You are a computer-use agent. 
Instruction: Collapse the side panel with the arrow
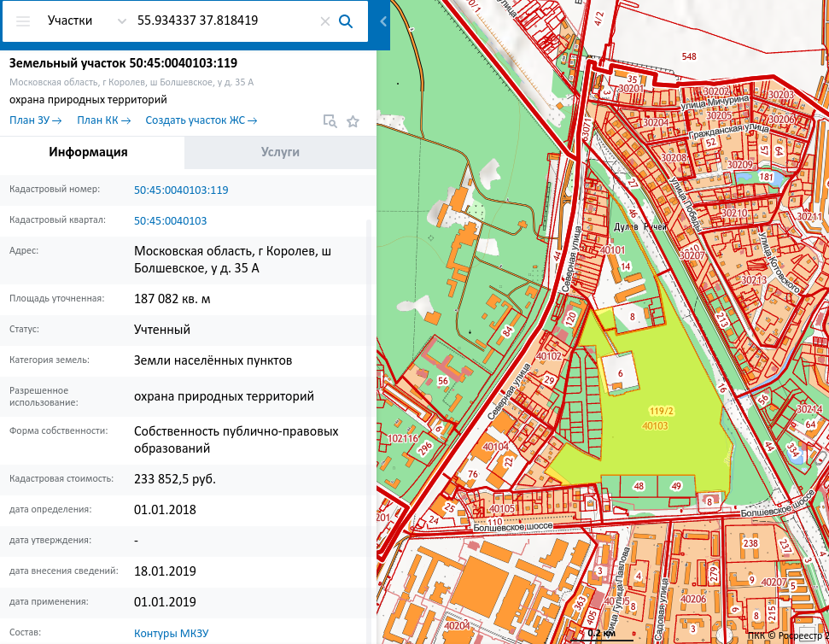click(383, 21)
